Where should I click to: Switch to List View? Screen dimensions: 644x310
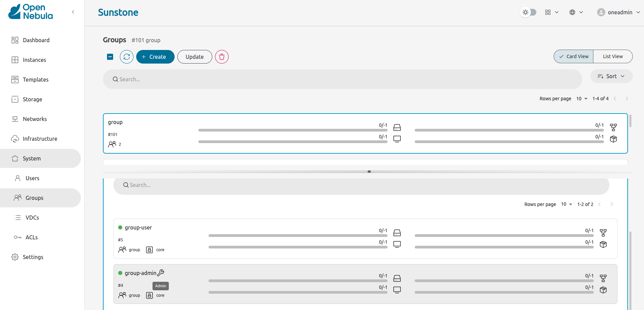tap(612, 56)
